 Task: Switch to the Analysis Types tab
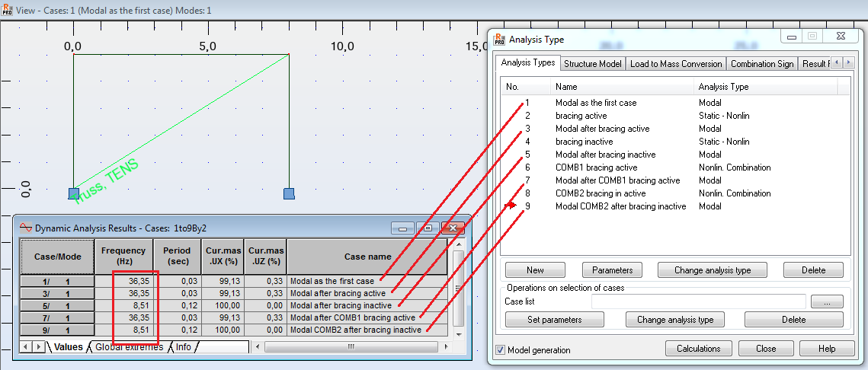point(527,63)
